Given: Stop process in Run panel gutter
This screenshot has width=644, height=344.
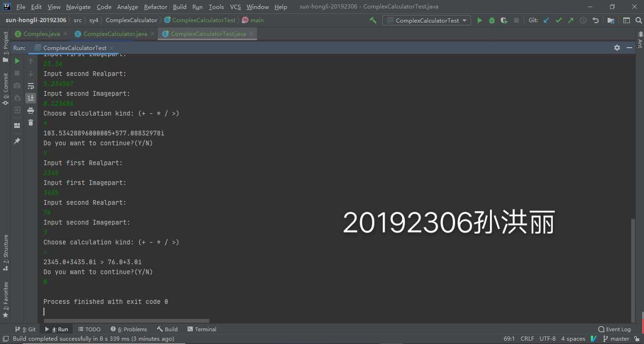Looking at the screenshot, I should (x=17, y=74).
